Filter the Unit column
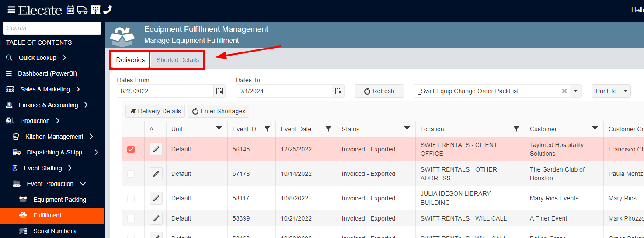 coord(219,129)
